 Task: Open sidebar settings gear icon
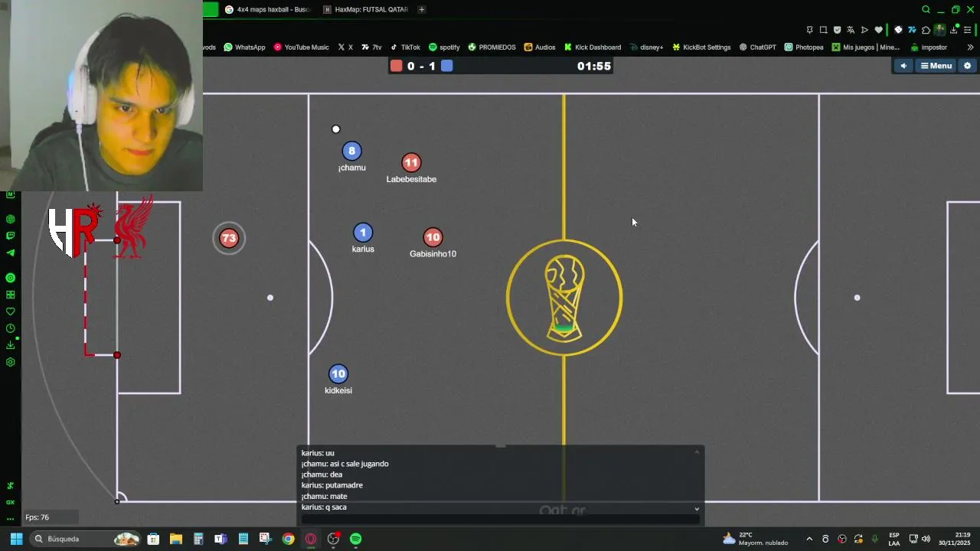tap(11, 362)
